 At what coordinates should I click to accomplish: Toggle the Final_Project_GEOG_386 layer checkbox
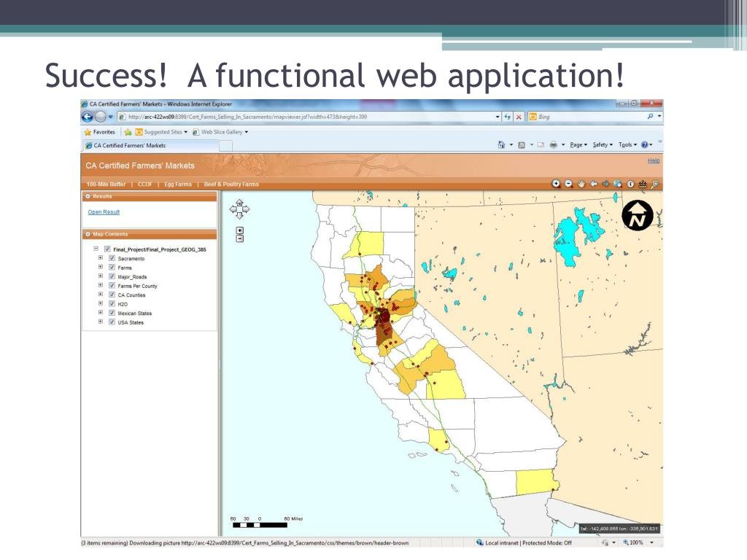(107, 249)
